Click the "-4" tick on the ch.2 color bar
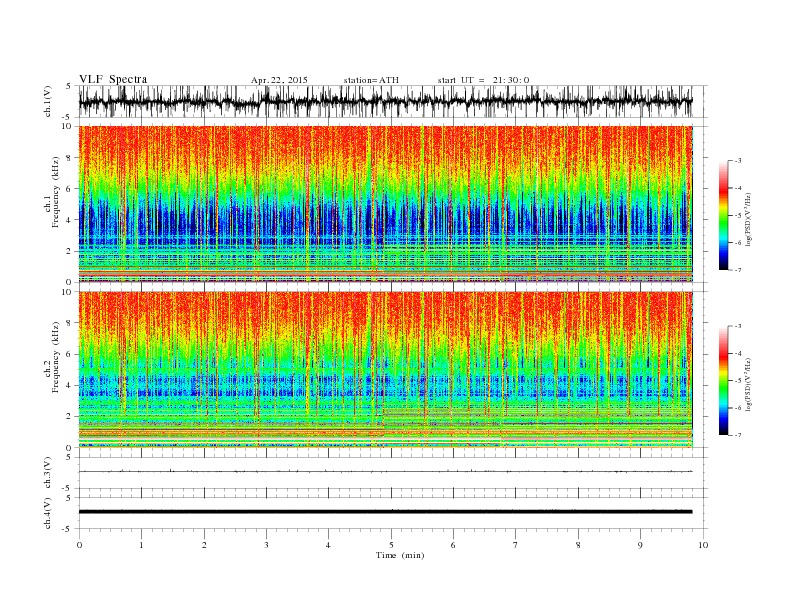 click(x=737, y=353)
